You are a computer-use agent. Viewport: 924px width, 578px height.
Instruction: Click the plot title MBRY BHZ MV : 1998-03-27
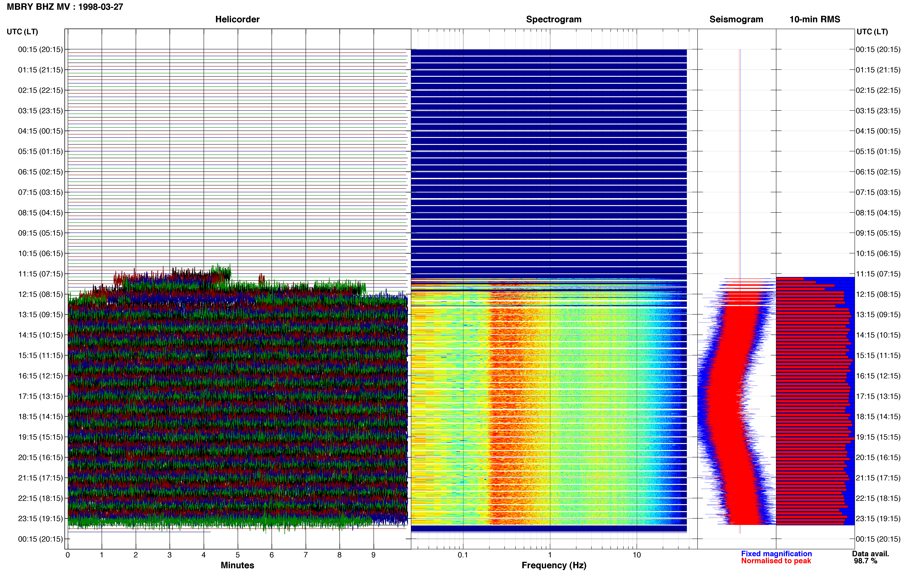pos(65,7)
